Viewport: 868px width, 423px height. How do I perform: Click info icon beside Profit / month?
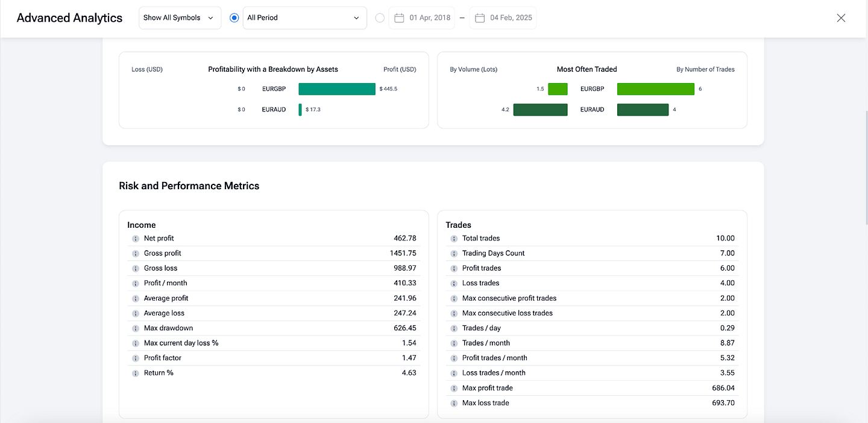click(136, 283)
